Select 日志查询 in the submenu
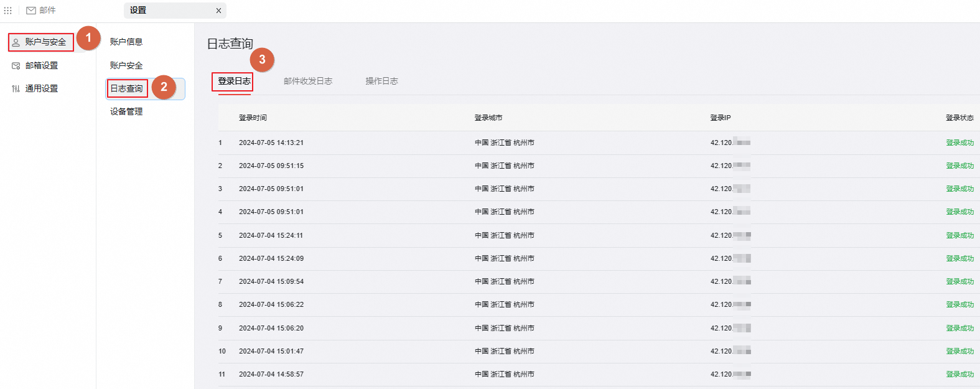Image resolution: width=980 pixels, height=389 pixels. [x=127, y=88]
